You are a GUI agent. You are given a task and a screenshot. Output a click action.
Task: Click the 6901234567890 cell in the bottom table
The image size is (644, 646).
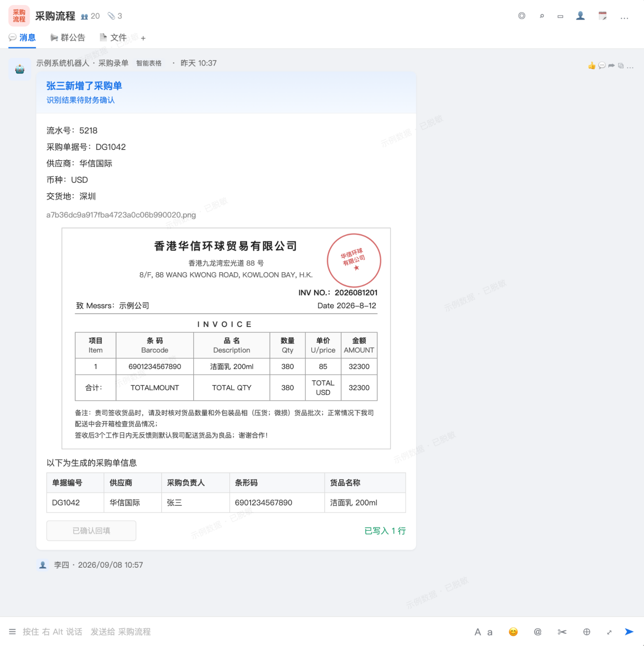click(x=277, y=503)
